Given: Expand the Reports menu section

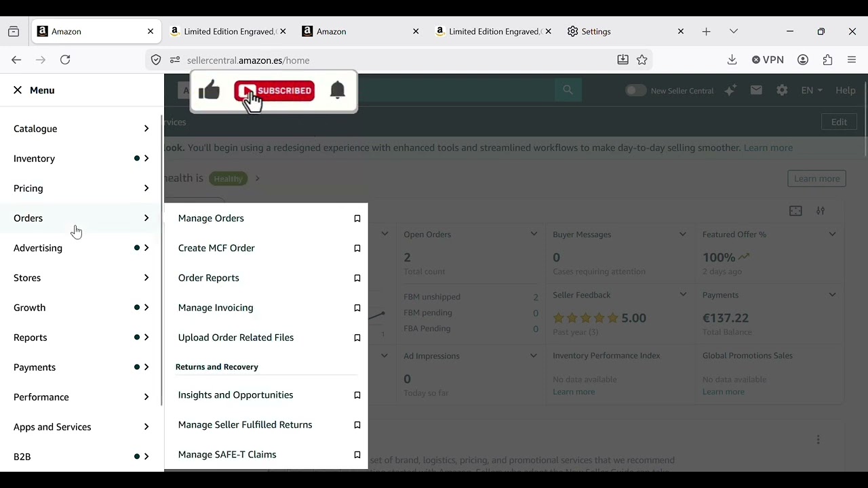Looking at the screenshot, I should click(81, 338).
